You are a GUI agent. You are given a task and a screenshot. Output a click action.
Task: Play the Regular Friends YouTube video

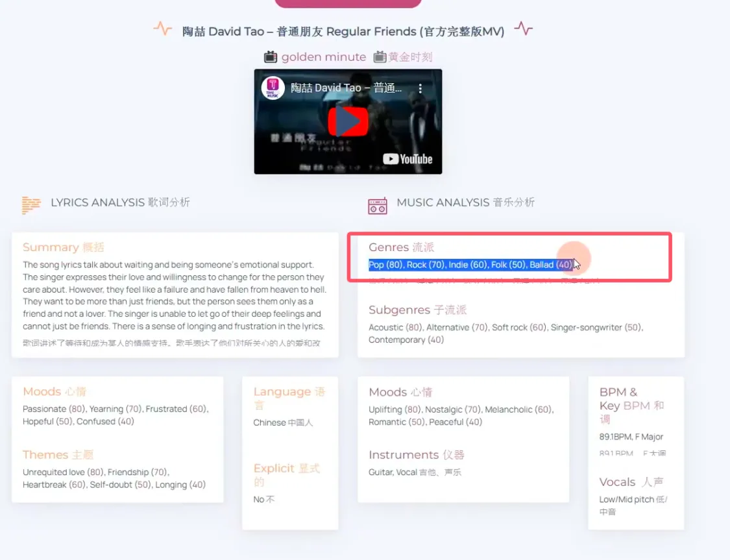(x=348, y=121)
